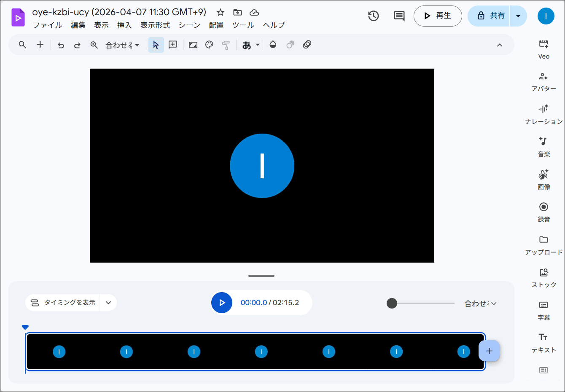
Task: Open the ストック media panel
Action: [x=543, y=278]
